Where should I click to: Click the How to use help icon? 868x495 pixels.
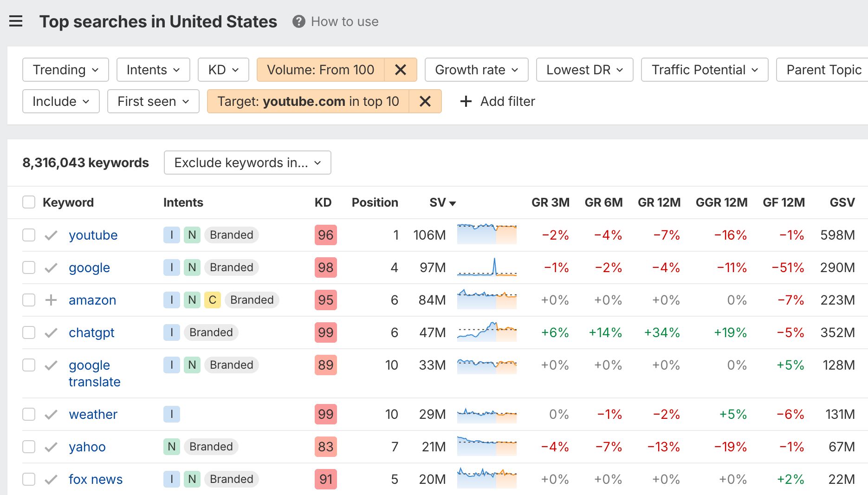click(x=299, y=21)
